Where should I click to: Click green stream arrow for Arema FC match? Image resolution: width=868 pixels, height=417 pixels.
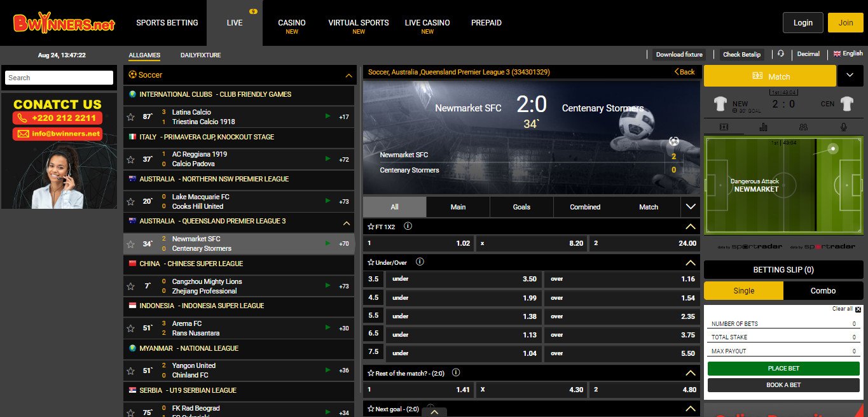click(x=327, y=327)
